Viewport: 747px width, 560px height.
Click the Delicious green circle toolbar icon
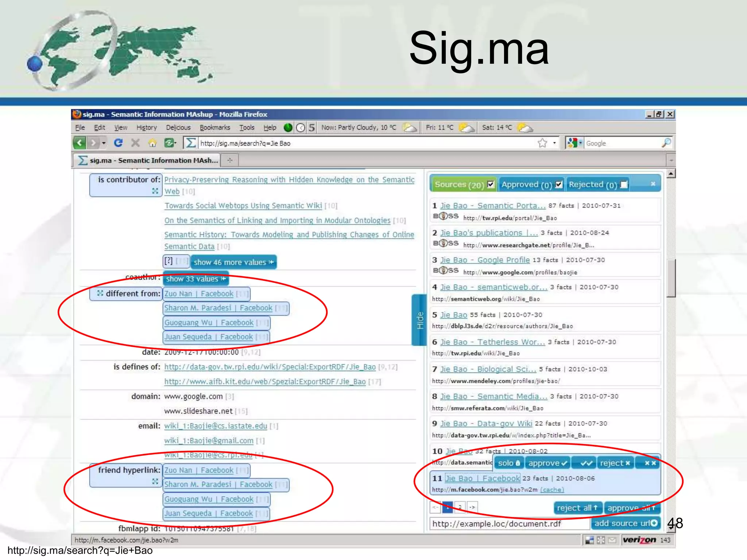pyautogui.click(x=288, y=128)
